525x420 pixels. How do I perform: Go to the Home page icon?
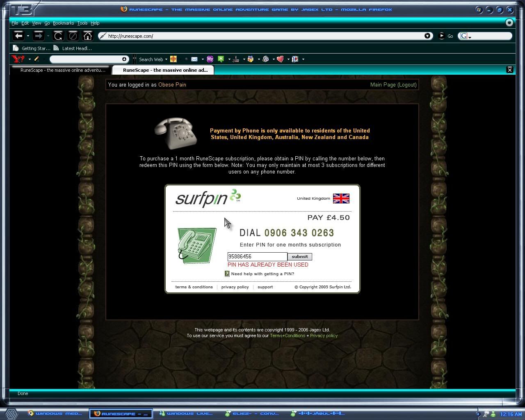[x=87, y=36]
